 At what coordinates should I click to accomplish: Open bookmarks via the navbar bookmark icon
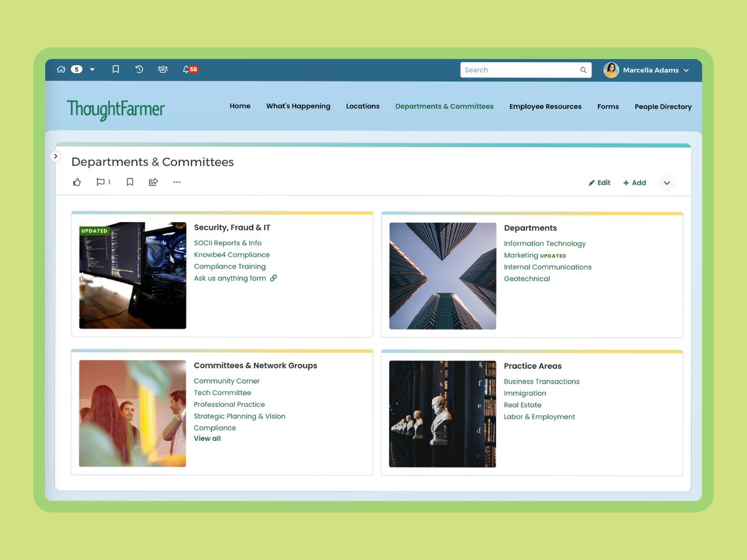point(115,69)
